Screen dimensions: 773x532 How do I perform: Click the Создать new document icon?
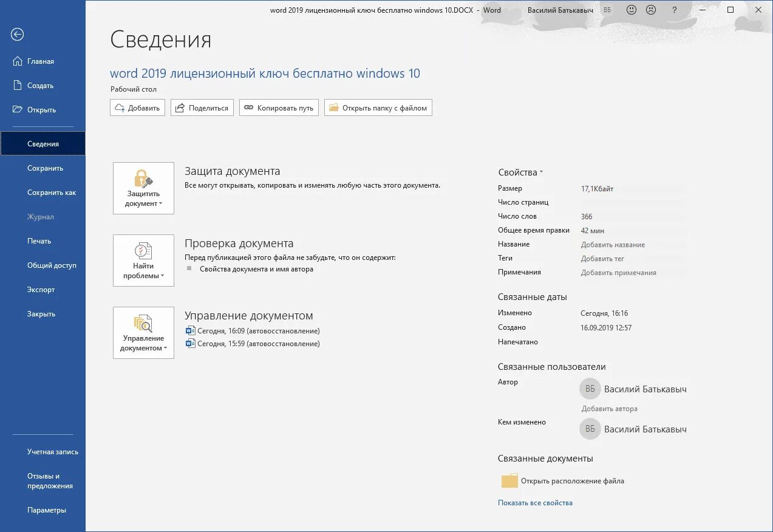point(18,85)
